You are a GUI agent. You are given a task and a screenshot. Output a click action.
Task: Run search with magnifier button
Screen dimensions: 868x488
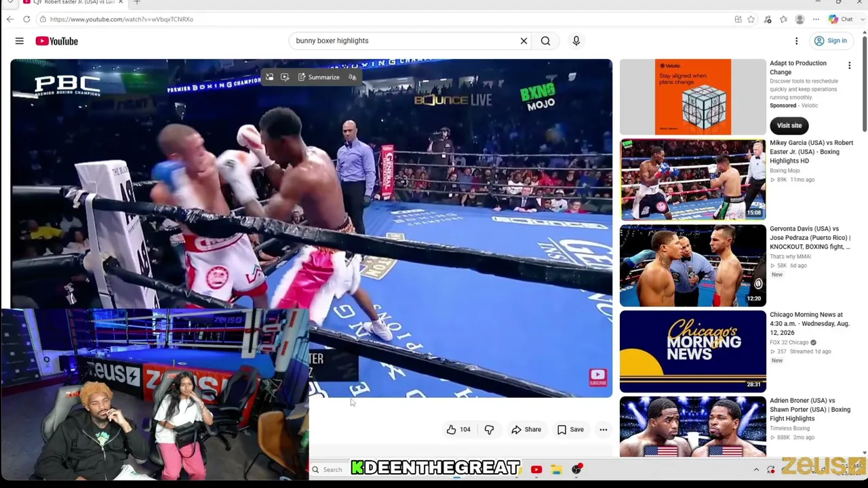pos(545,41)
